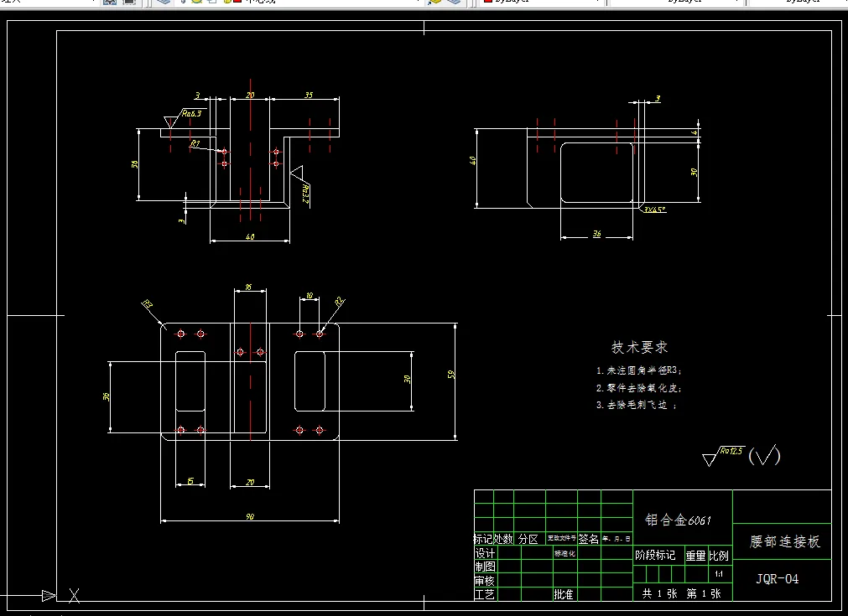The image size is (848, 616).
Task: Select the 16 dimension text
Action: tap(248, 287)
